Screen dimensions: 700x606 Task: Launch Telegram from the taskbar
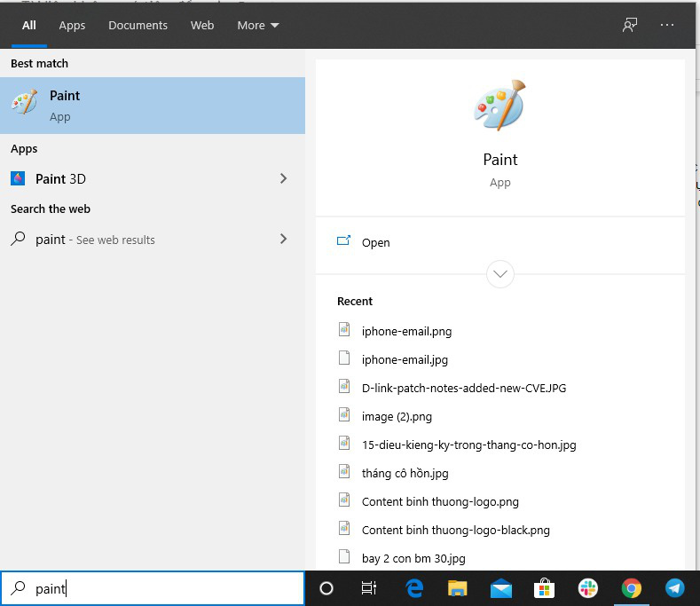(x=674, y=588)
